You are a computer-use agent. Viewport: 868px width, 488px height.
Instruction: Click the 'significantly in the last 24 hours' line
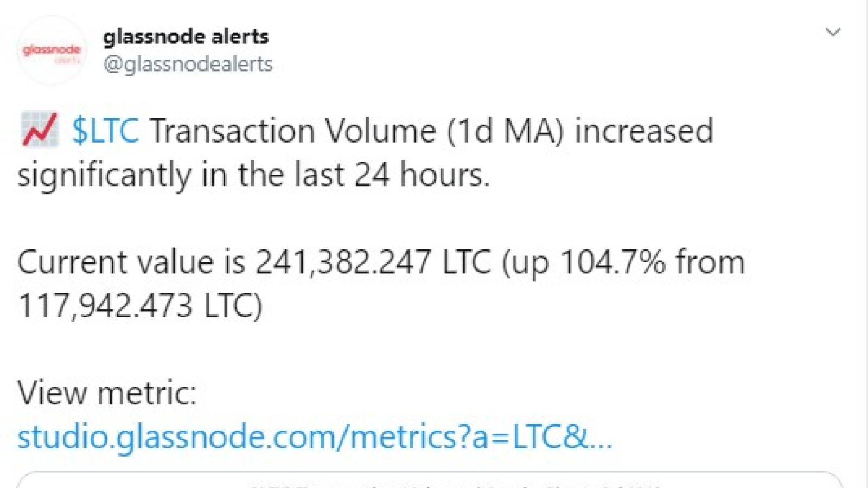pos(253,175)
